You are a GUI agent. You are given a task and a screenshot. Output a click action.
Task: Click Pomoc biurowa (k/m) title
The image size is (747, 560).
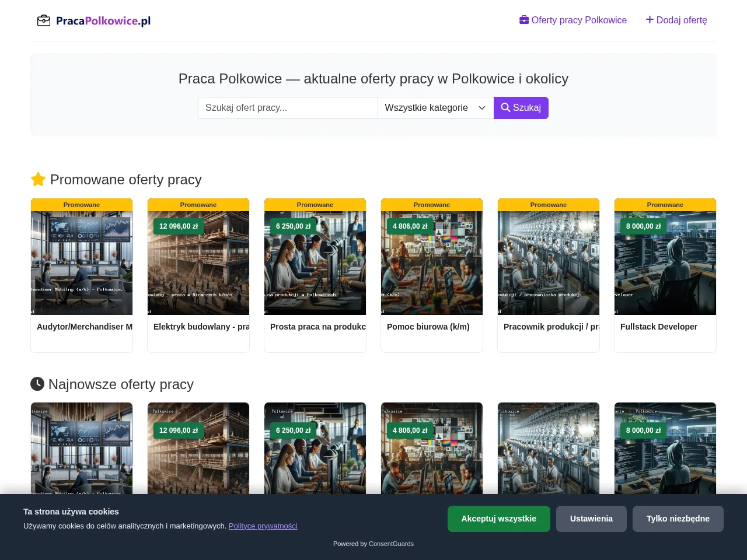pos(428,327)
